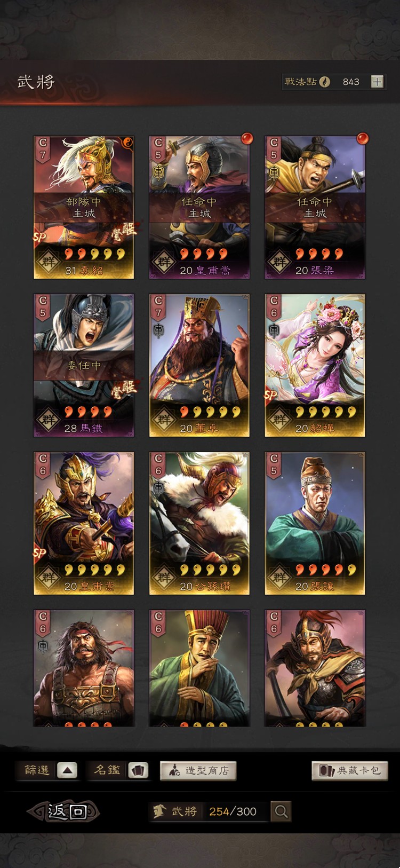
Task: Go back with 返回 button
Action: coord(64,811)
